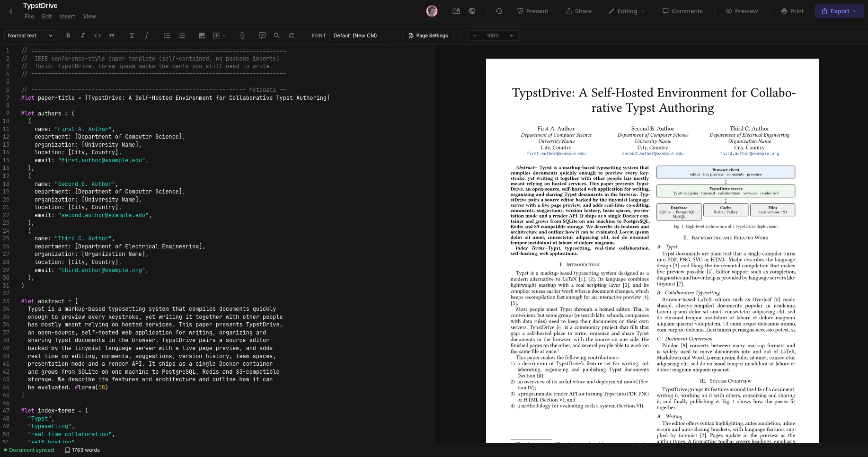This screenshot has width=868, height=457.
Task: Click third.author@example.org link in preview
Action: pyautogui.click(x=749, y=154)
